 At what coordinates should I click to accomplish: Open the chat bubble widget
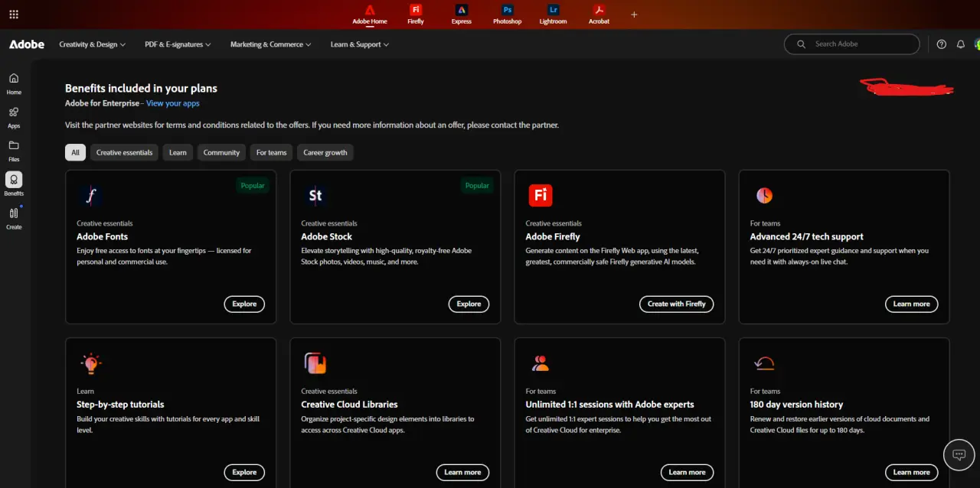click(959, 454)
